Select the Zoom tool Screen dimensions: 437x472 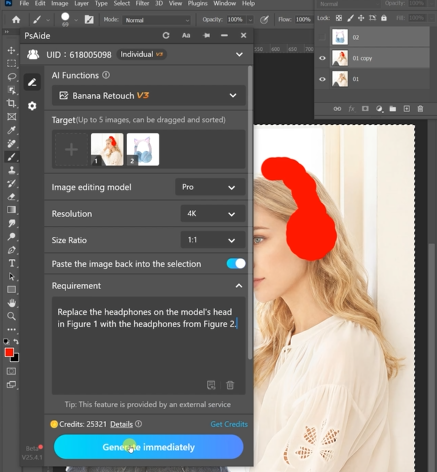point(12,316)
